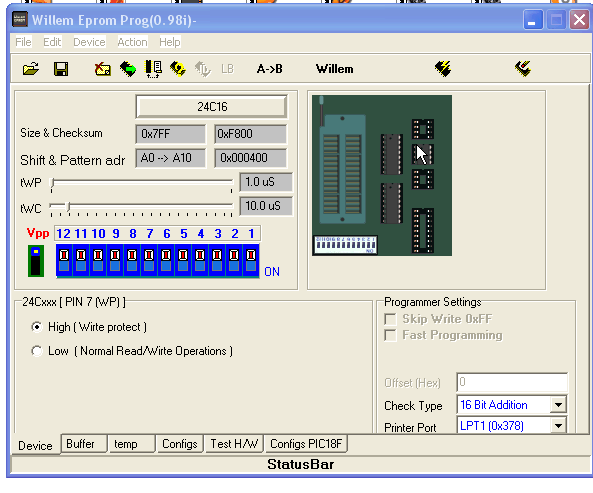Click the 0x7FF size field
This screenshot has height=493, width=593.
[x=171, y=134]
